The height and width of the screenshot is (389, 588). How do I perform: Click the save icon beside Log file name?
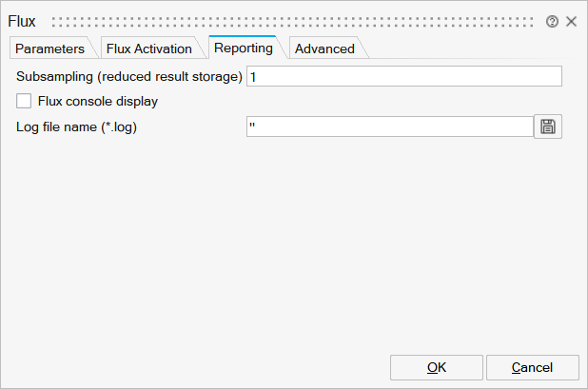pyautogui.click(x=548, y=126)
